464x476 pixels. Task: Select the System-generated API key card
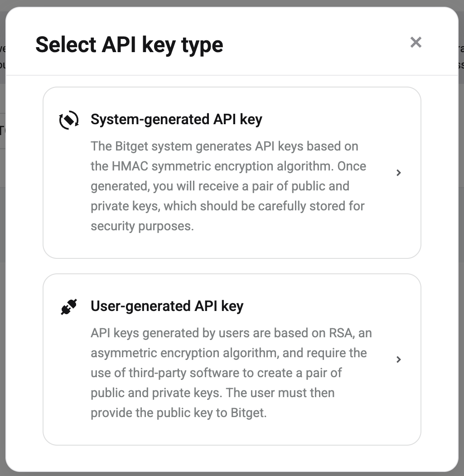(232, 173)
